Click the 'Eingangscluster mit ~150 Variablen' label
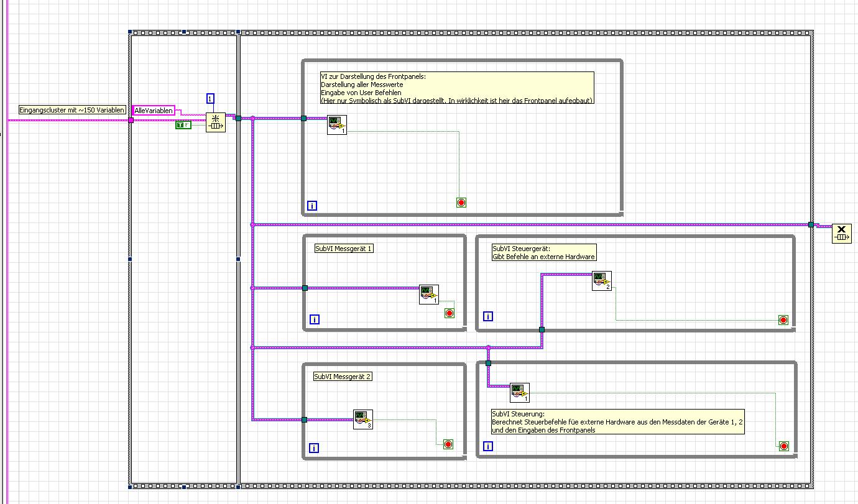The width and height of the screenshot is (858, 504). (73, 110)
